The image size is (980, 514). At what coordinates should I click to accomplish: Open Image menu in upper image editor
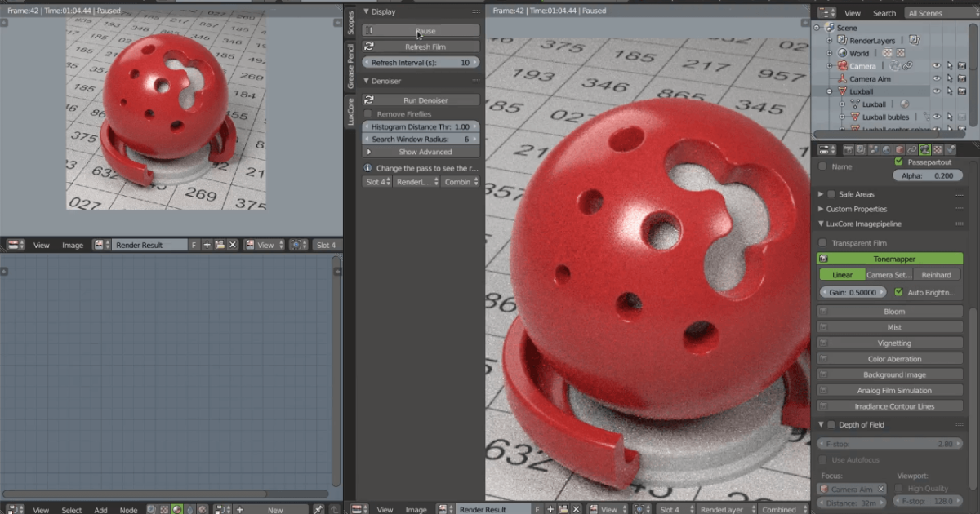73,245
